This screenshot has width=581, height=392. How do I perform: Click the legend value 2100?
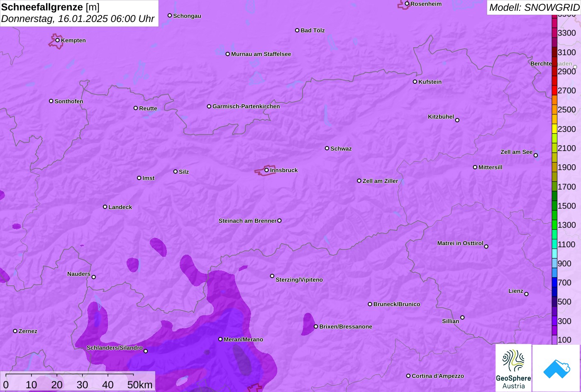[567, 148]
